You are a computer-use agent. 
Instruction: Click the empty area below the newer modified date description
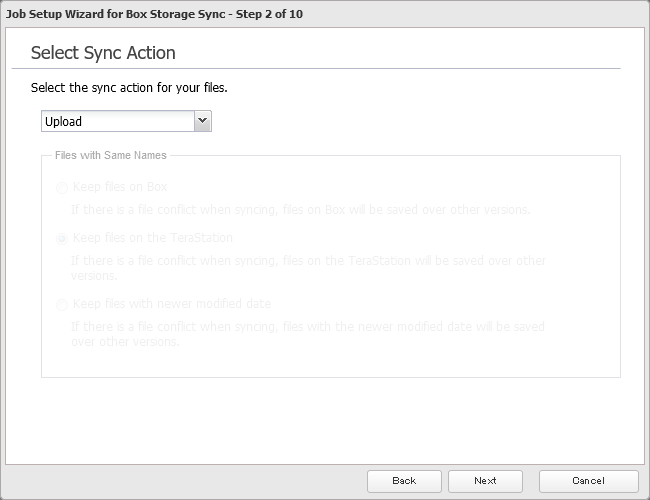[x=330, y=363]
